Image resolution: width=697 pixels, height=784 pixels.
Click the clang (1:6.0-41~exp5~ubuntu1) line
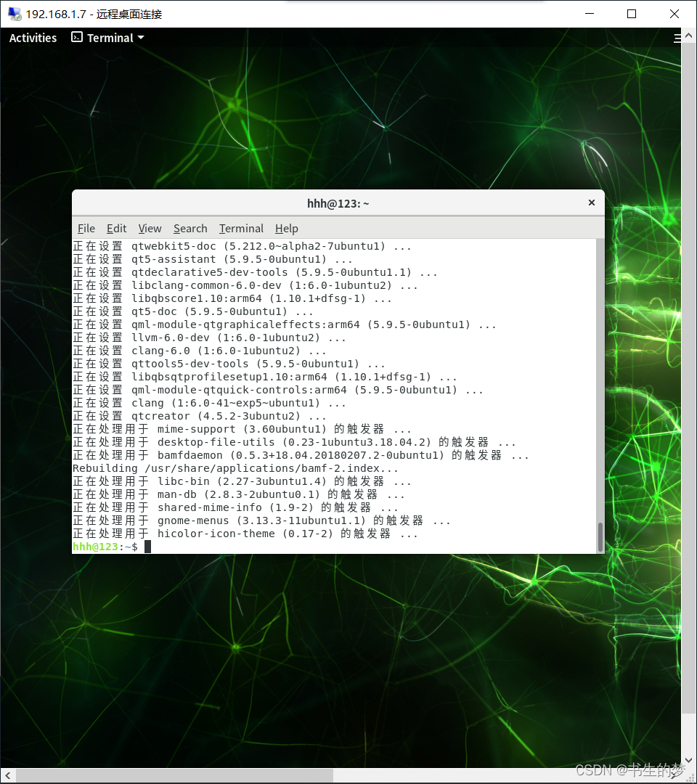(210, 403)
